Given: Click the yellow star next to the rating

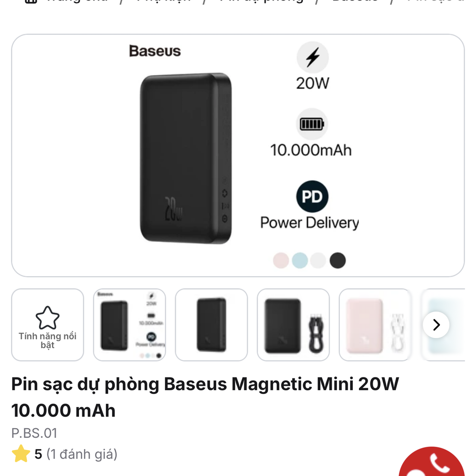Looking at the screenshot, I should [x=21, y=454].
